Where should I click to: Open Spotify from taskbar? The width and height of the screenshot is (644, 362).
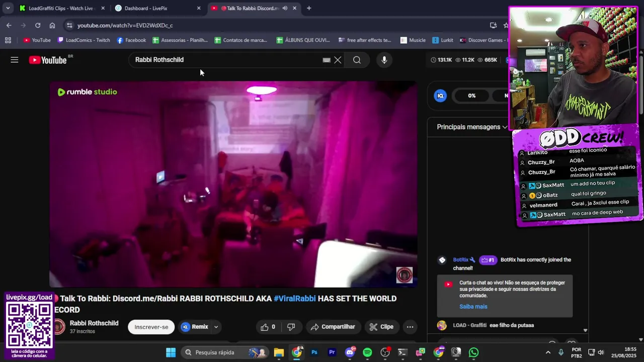tap(367, 352)
